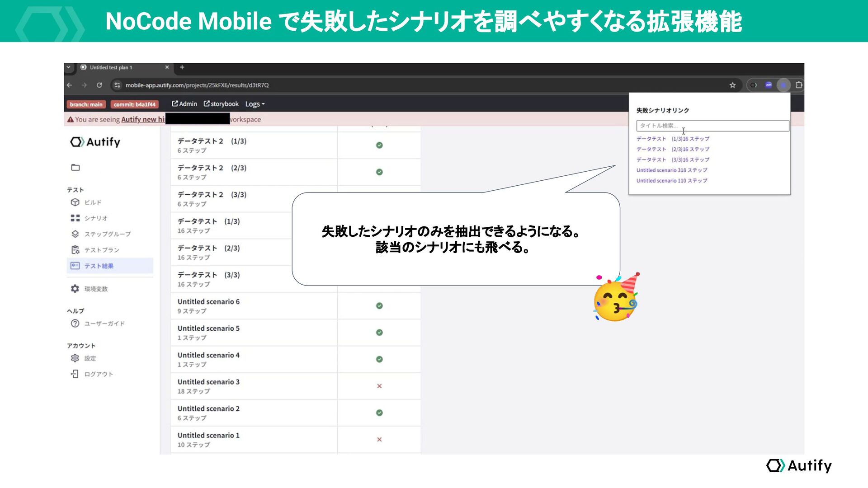Open the Admin external link

[x=184, y=104]
